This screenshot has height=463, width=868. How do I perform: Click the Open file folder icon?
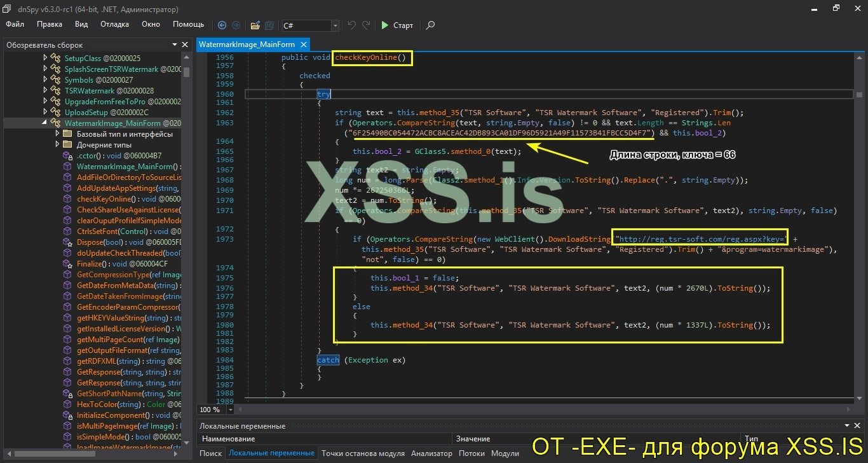[x=255, y=25]
